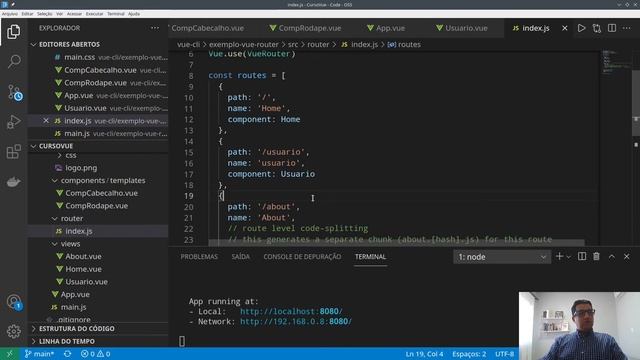Viewport: 640px width, 360px height.
Task: Click UTF-8 encoding in status bar
Action: 504,354
